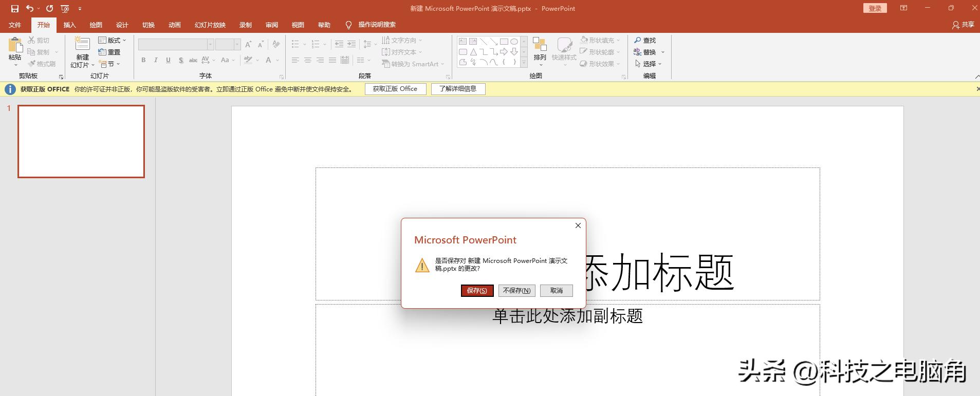Start slideshow from beginning icon
Screen dimensions: 980x396
click(x=65, y=9)
